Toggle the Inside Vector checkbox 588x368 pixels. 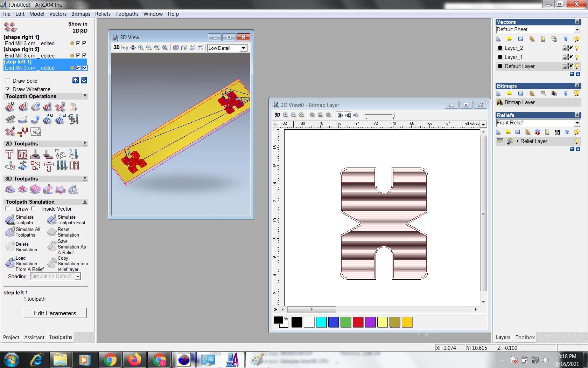[x=34, y=209]
